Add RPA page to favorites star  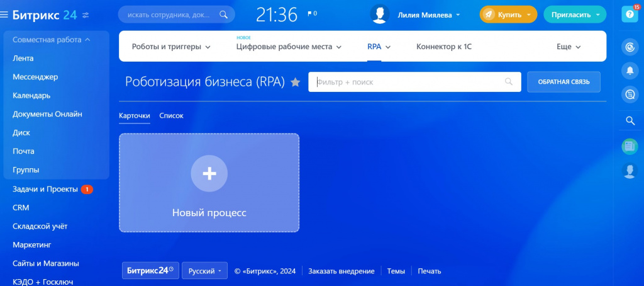pyautogui.click(x=296, y=83)
